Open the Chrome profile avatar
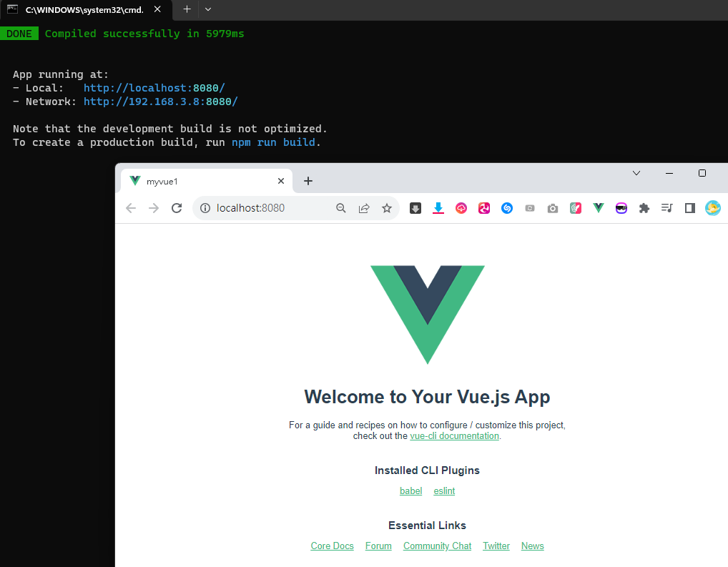Viewport: 728px width, 567px height. (713, 208)
